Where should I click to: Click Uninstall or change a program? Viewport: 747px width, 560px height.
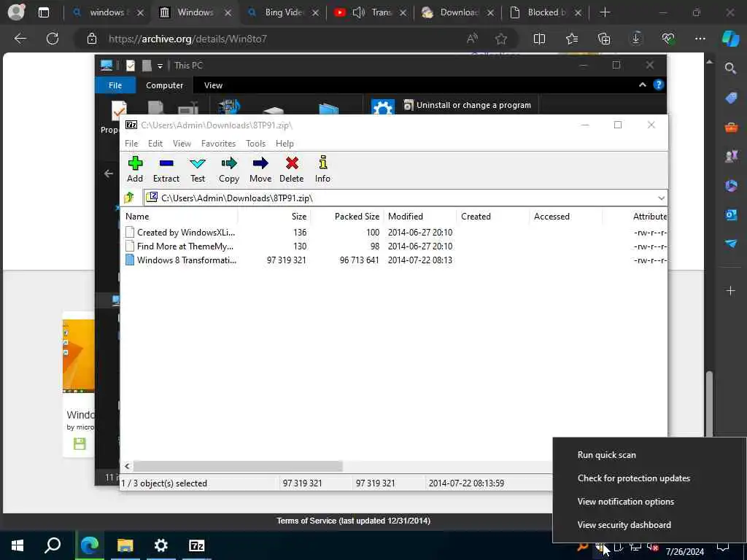[468, 105]
